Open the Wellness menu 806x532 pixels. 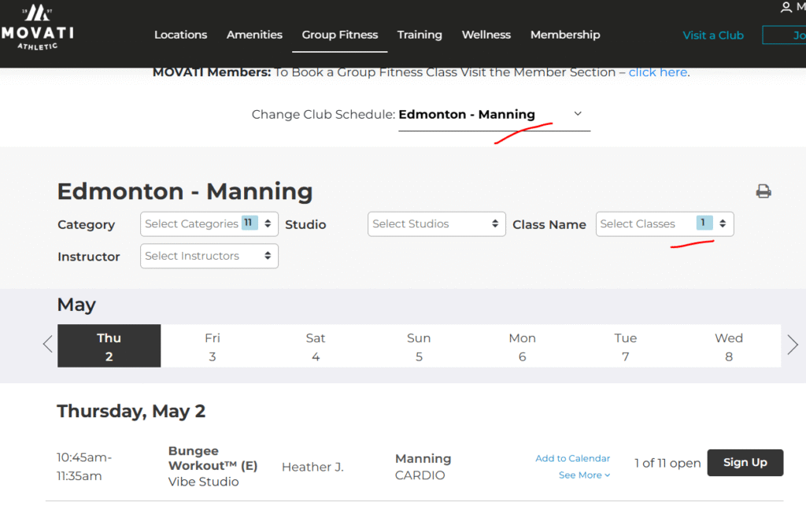click(486, 35)
